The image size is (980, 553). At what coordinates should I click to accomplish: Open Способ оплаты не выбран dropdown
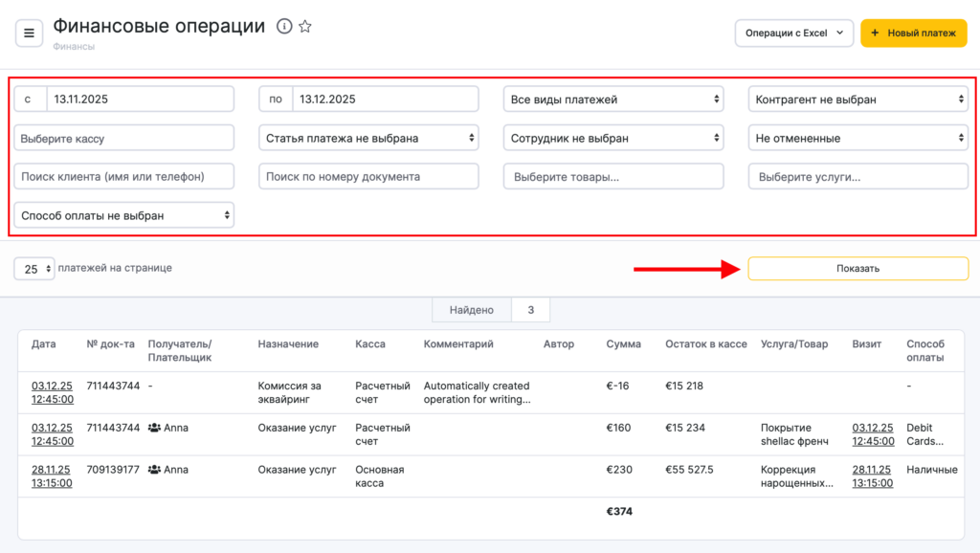[x=123, y=216]
